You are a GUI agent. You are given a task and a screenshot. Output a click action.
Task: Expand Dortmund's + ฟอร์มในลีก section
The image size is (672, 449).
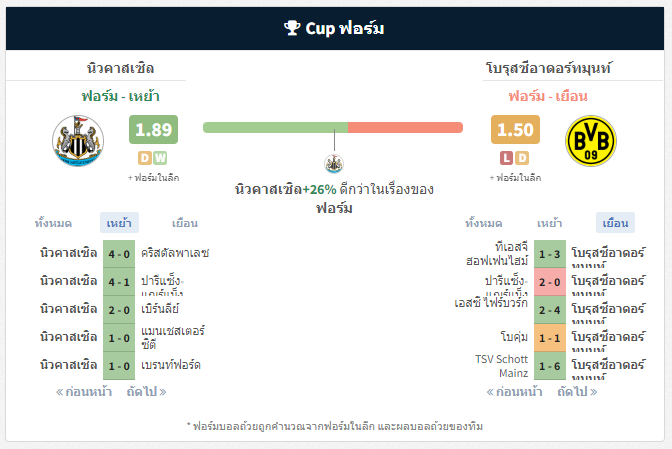tap(515, 177)
